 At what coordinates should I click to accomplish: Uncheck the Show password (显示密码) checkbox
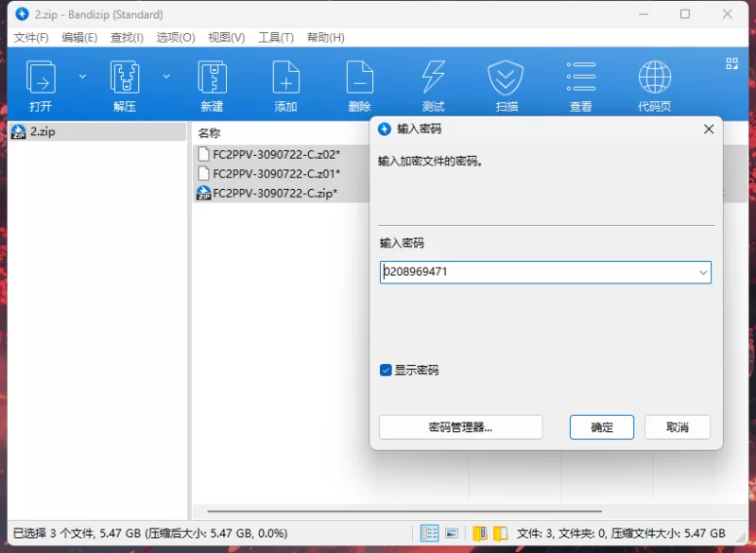pos(386,371)
